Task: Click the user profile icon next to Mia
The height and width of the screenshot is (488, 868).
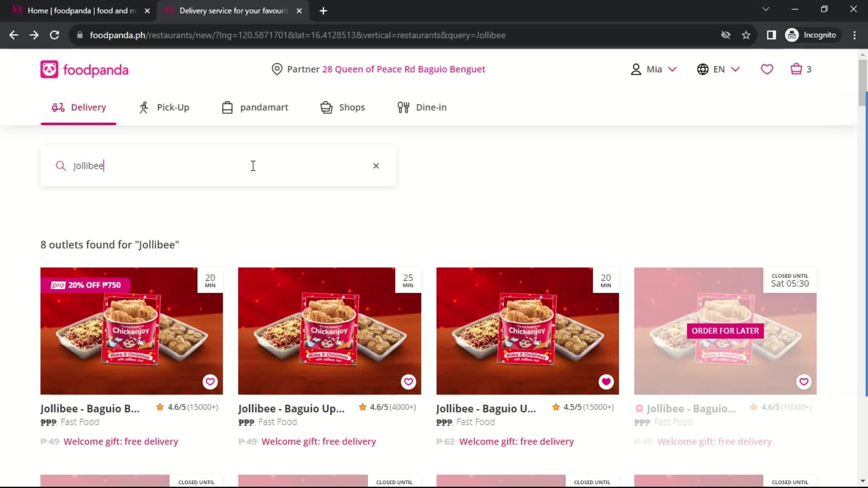Action: (x=636, y=69)
